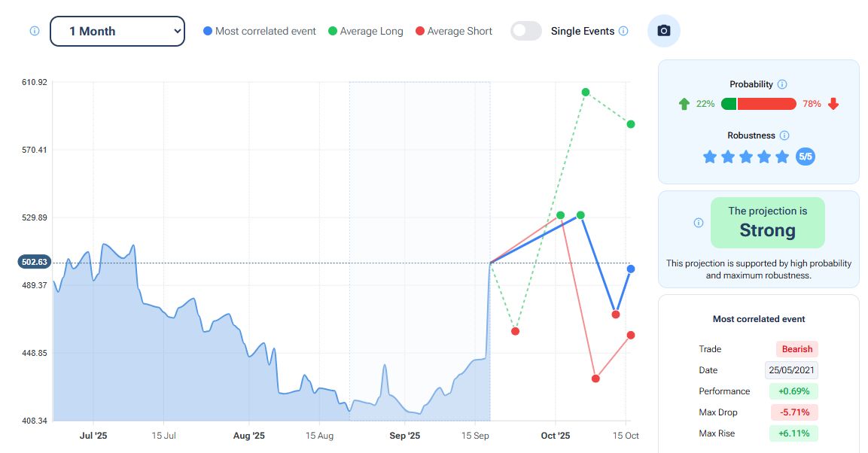868x453 pixels.
Task: Open the 1 Month timeframe dropdown
Action: pos(117,31)
